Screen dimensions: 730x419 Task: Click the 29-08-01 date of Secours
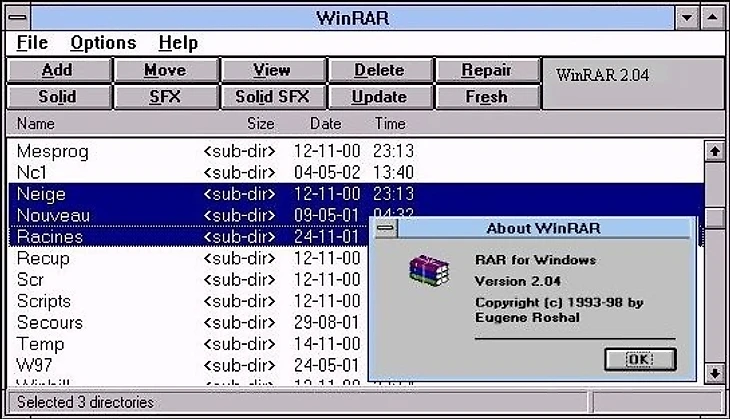(327, 323)
